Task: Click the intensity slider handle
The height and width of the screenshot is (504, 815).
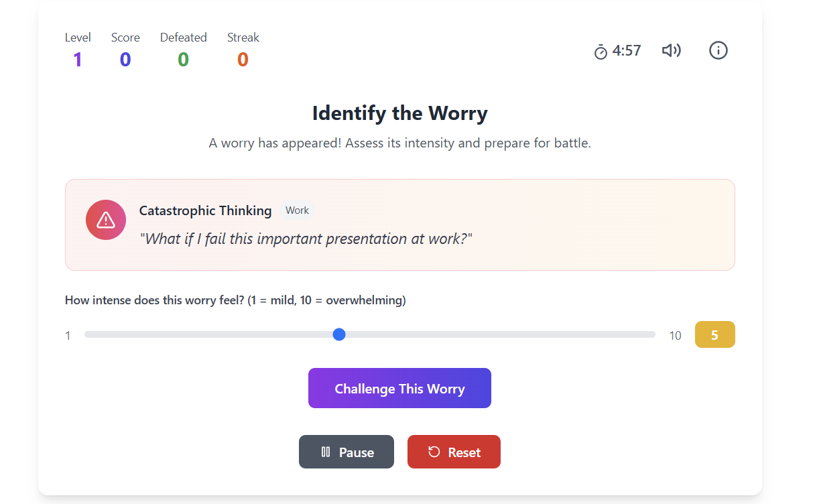Action: (339, 334)
